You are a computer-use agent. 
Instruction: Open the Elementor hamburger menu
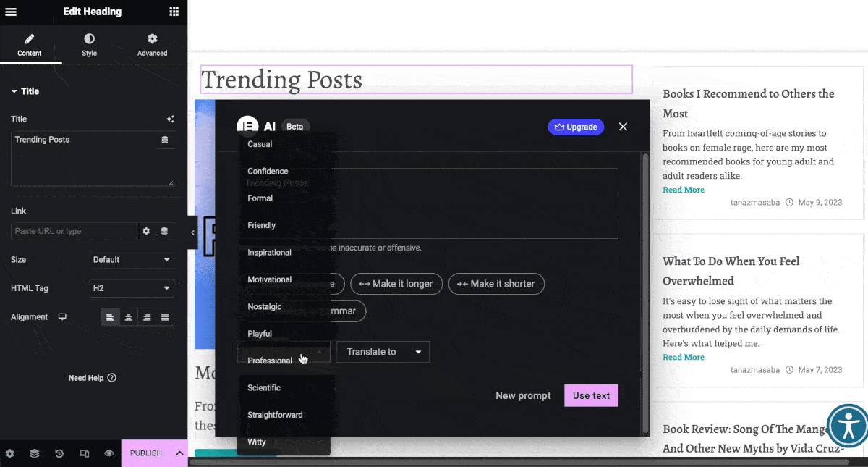pyautogui.click(x=11, y=12)
